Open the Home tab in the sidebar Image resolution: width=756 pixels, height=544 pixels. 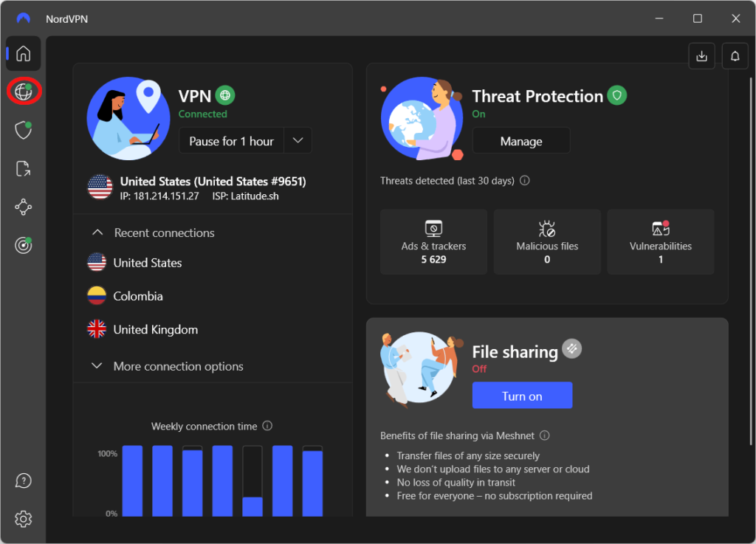coord(23,53)
